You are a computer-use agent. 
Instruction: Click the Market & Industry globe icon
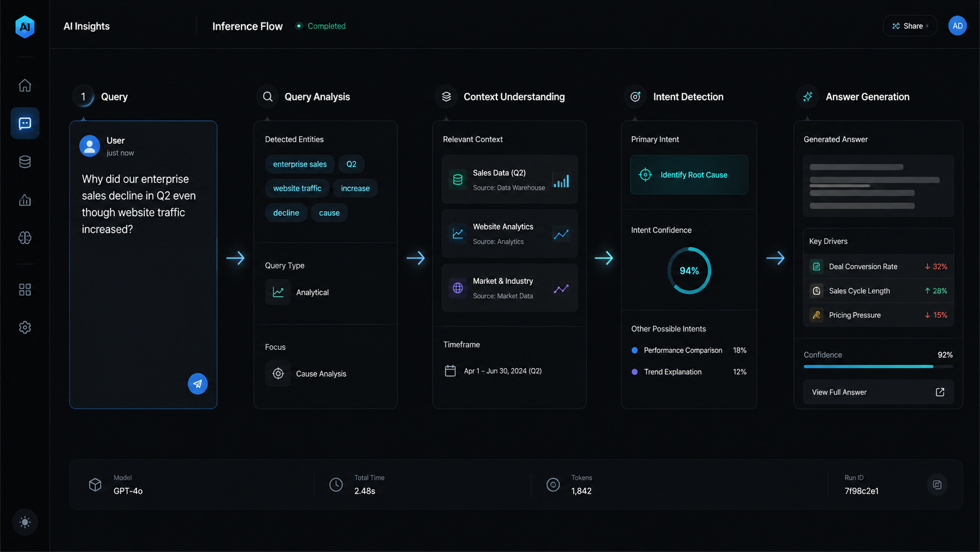tap(458, 288)
